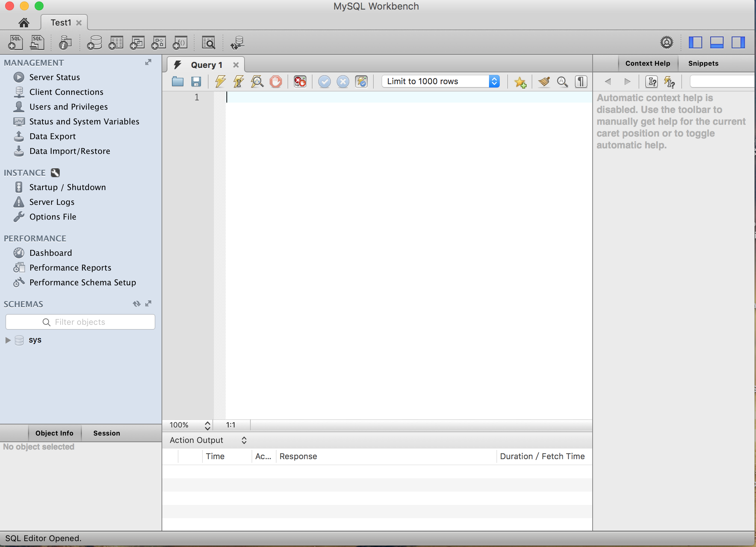The height and width of the screenshot is (547, 756).
Task: Click the Execute current statement icon
Action: 238,81
